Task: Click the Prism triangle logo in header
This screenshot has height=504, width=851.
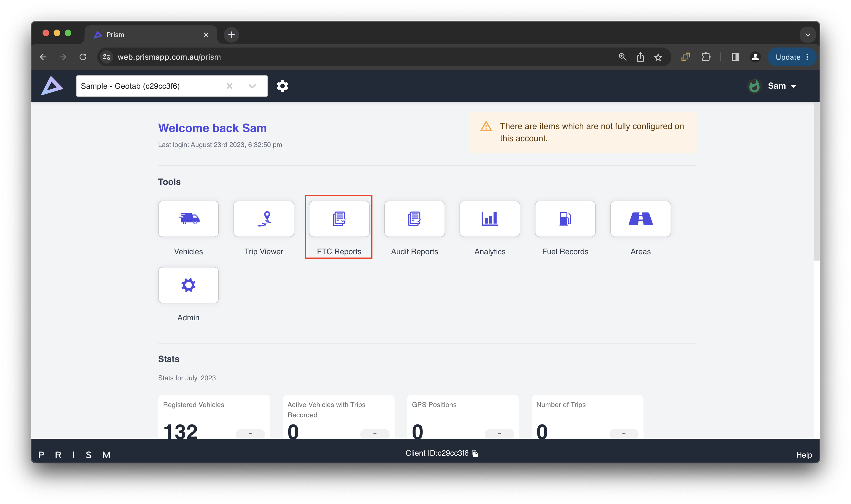Action: coord(52,86)
